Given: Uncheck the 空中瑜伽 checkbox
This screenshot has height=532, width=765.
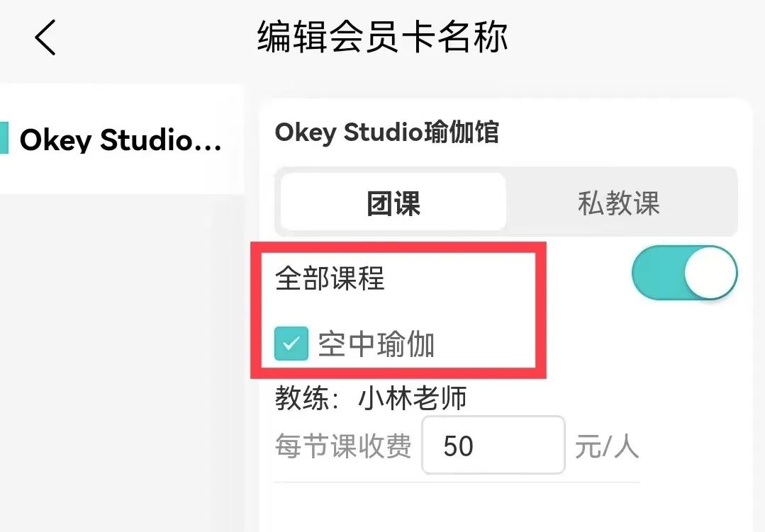Looking at the screenshot, I should tap(291, 344).
